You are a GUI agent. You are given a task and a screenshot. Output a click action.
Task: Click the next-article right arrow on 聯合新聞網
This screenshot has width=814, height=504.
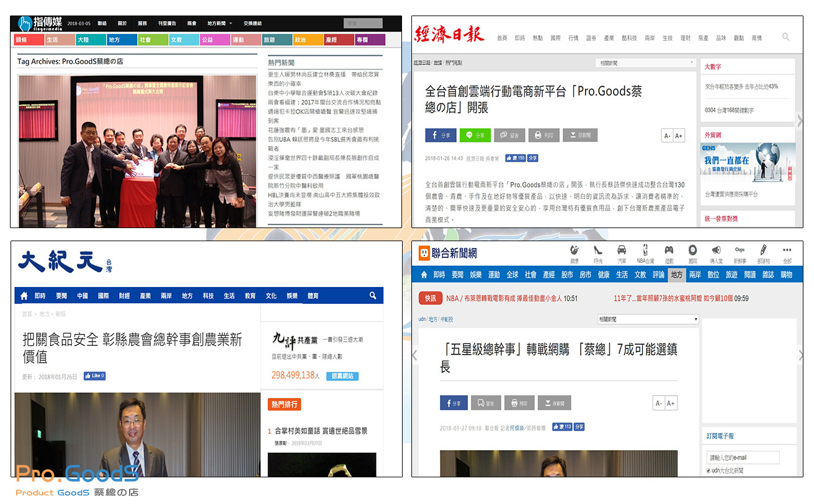pyautogui.click(x=800, y=355)
